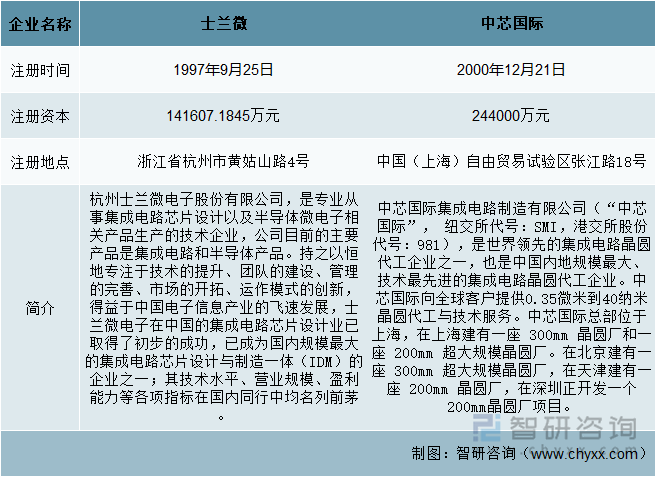Select the date 2000年12月21日
656x477 pixels.
[511, 69]
